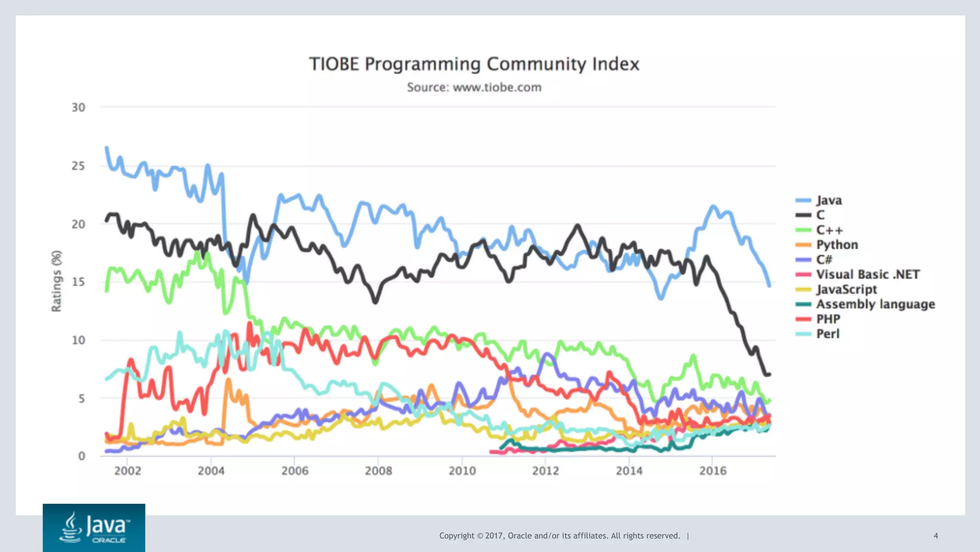Select the JavaScript legend item
The image size is (980, 552).
846,290
